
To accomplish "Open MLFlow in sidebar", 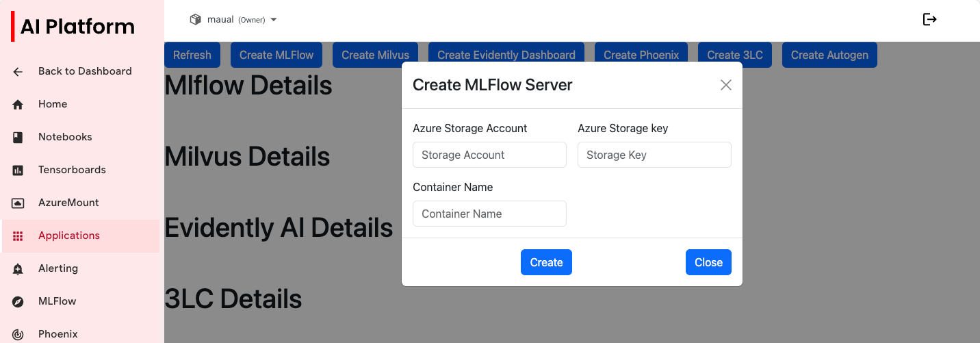I will pyautogui.click(x=81, y=301).
